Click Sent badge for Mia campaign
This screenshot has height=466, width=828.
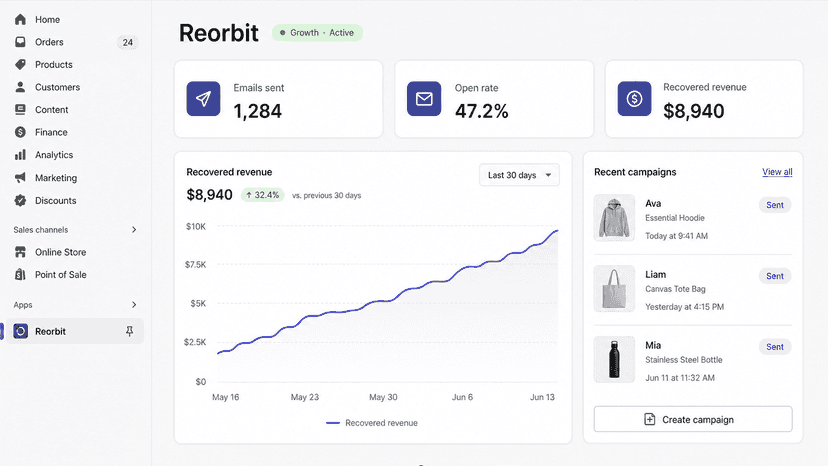coord(775,347)
